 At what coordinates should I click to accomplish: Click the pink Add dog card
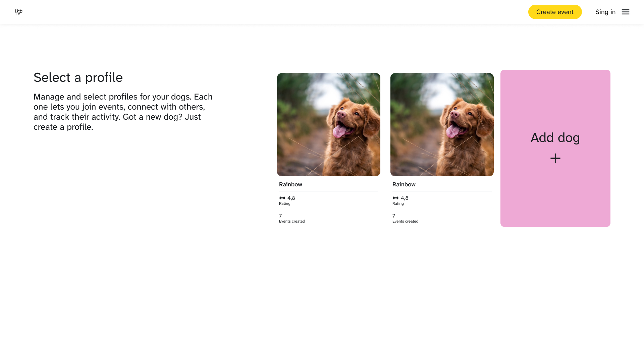(555, 148)
